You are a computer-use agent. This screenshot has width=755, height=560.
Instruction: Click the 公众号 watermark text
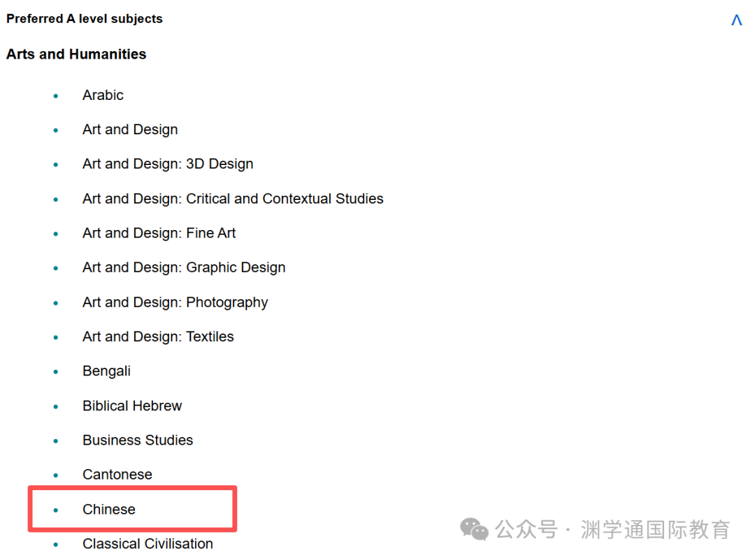pos(526,529)
